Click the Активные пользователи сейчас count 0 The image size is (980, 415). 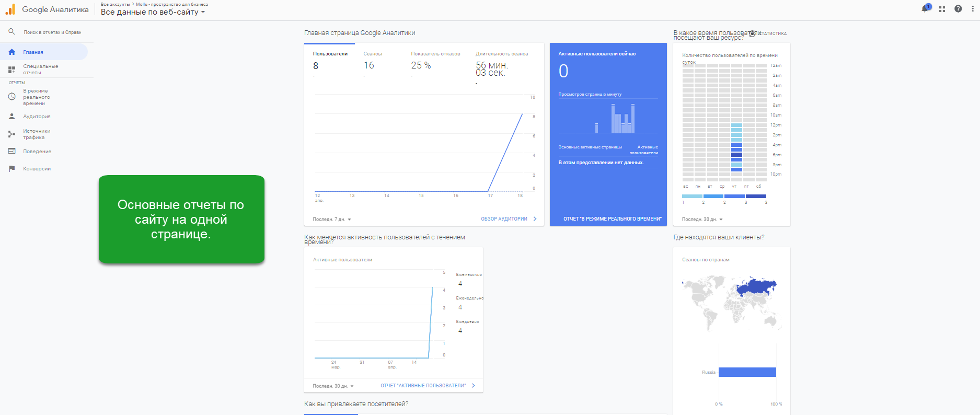(x=563, y=71)
